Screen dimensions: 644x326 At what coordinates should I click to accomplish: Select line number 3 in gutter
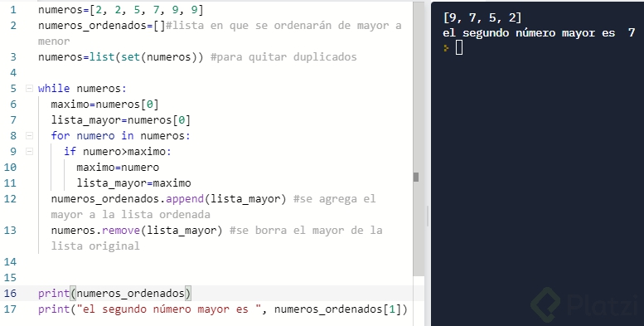(x=13, y=56)
